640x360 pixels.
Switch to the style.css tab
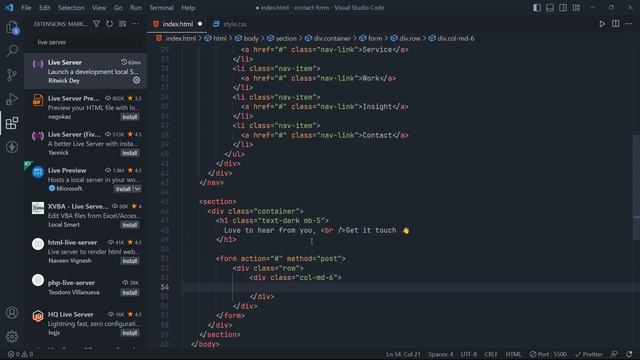pyautogui.click(x=230, y=24)
